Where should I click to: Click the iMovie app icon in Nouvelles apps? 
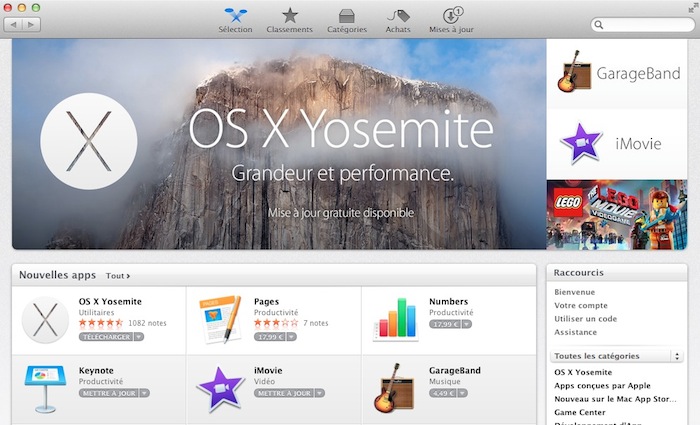click(221, 389)
